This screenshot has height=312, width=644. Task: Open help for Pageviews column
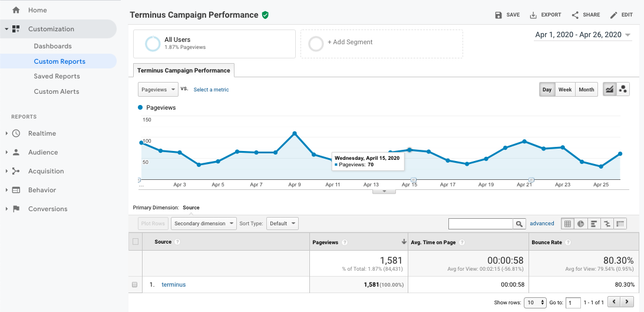click(345, 242)
